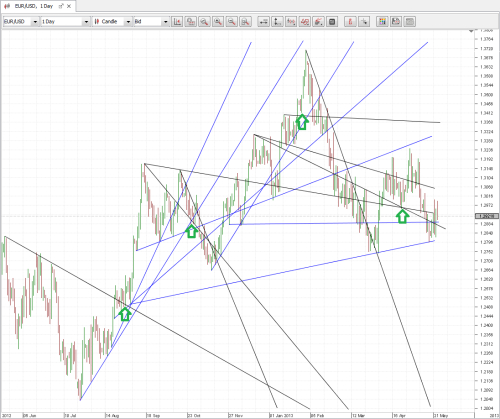Expand the Bid price side dropdown

[151, 22]
